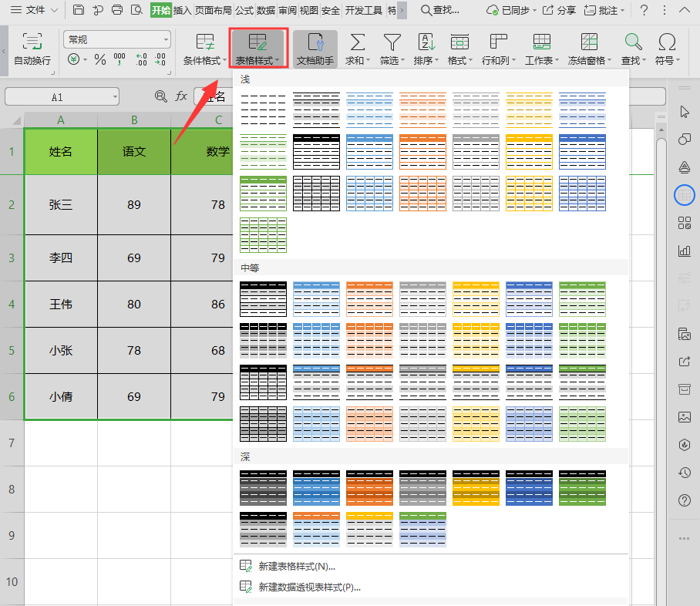Open the chart icon in right sidebar
The image size is (700, 606).
[x=684, y=251]
